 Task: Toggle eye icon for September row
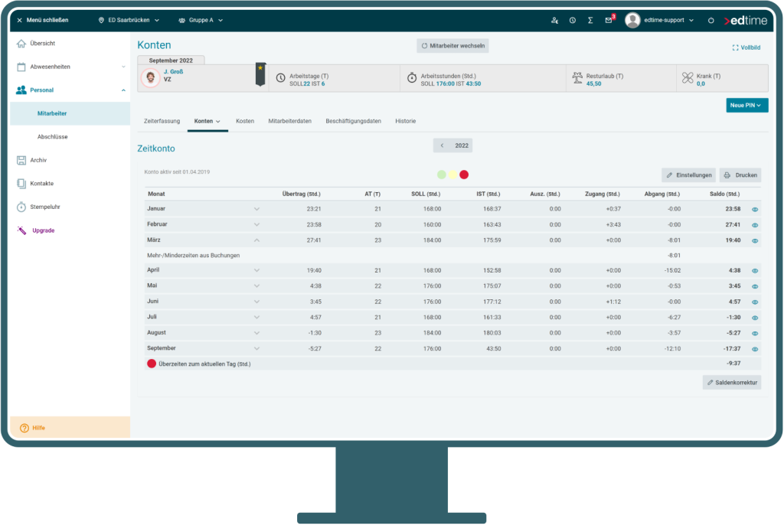pos(755,349)
